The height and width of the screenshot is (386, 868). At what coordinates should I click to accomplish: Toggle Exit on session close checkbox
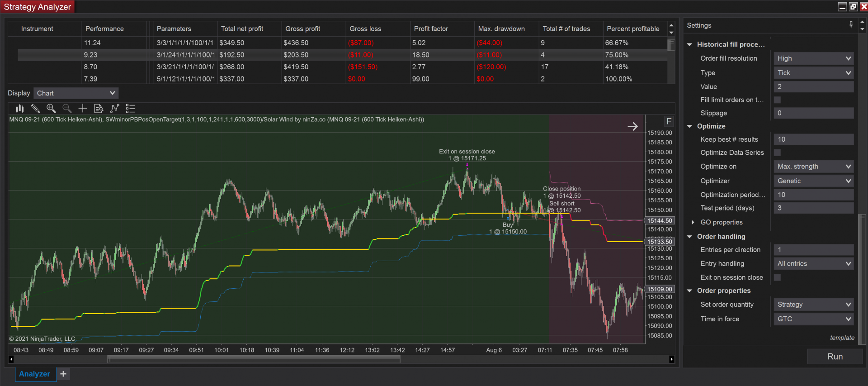pos(778,277)
